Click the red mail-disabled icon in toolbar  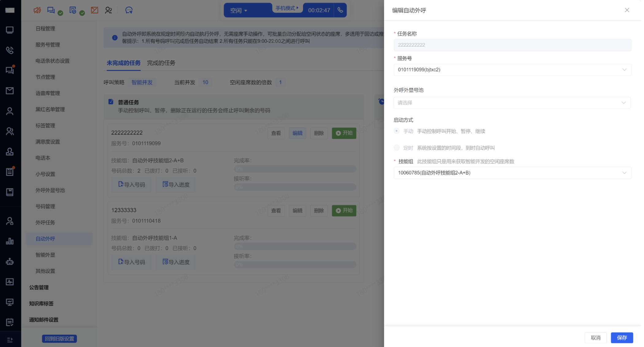(x=94, y=10)
